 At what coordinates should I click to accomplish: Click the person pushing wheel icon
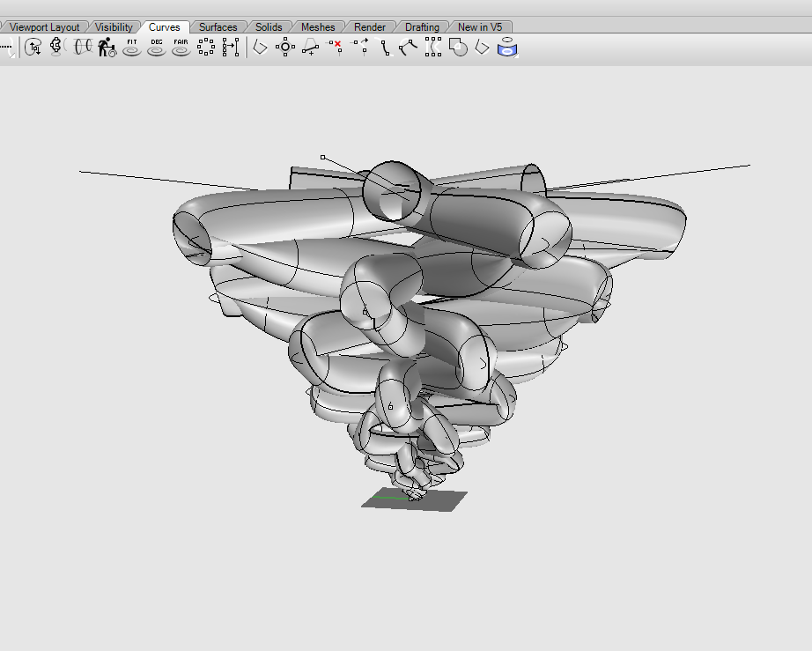107,47
